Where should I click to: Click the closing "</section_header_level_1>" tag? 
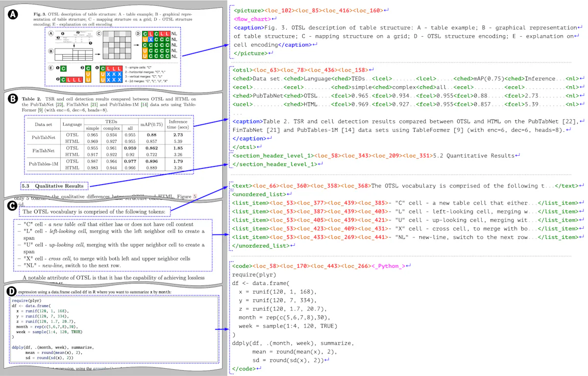tap(274, 164)
